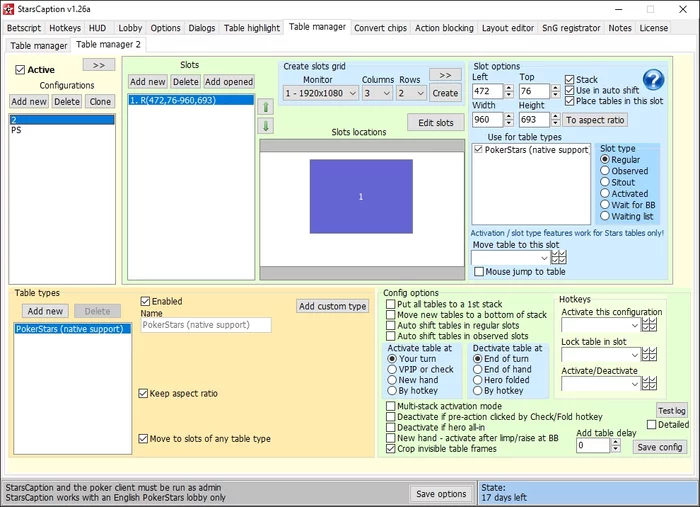Open the Monitor dropdown
This screenshot has width=700, height=507.
(x=320, y=93)
